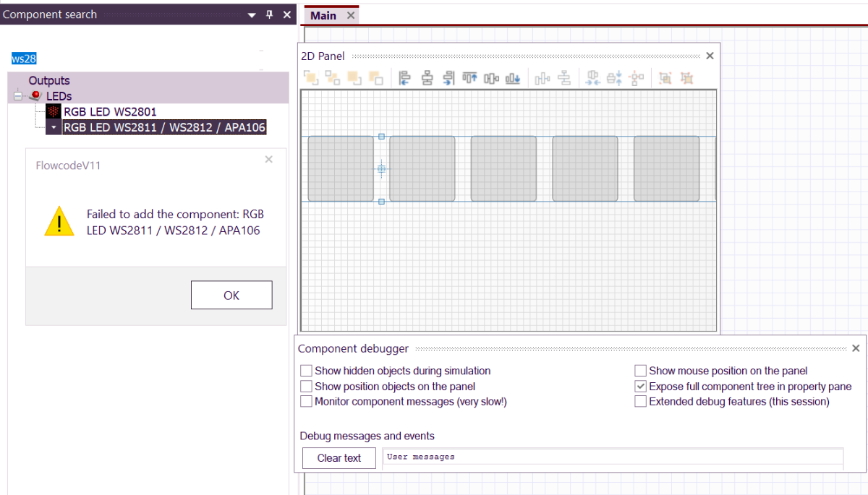
Task: Click the align top edges icon
Action: coord(470,78)
